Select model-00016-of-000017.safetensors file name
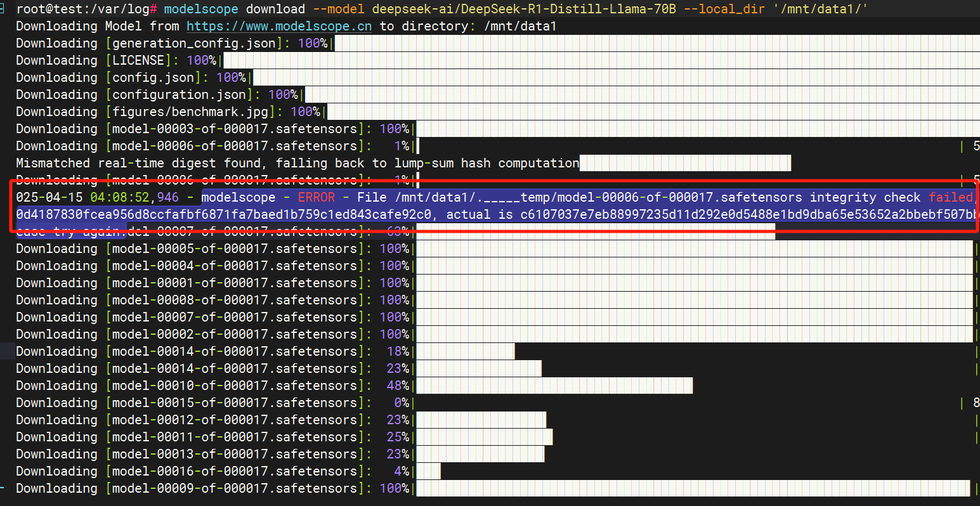The height and width of the screenshot is (506, 980). (x=235, y=471)
